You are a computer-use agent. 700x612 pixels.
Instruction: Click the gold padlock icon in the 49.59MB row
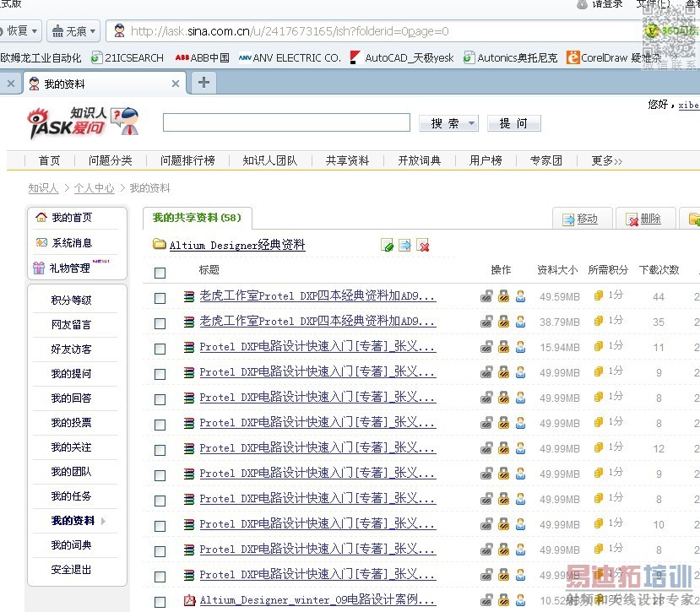[x=503, y=296]
